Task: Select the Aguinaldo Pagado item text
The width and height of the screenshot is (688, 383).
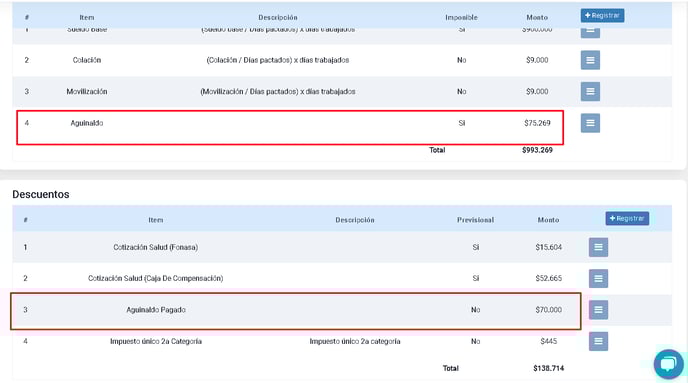Action: point(156,310)
